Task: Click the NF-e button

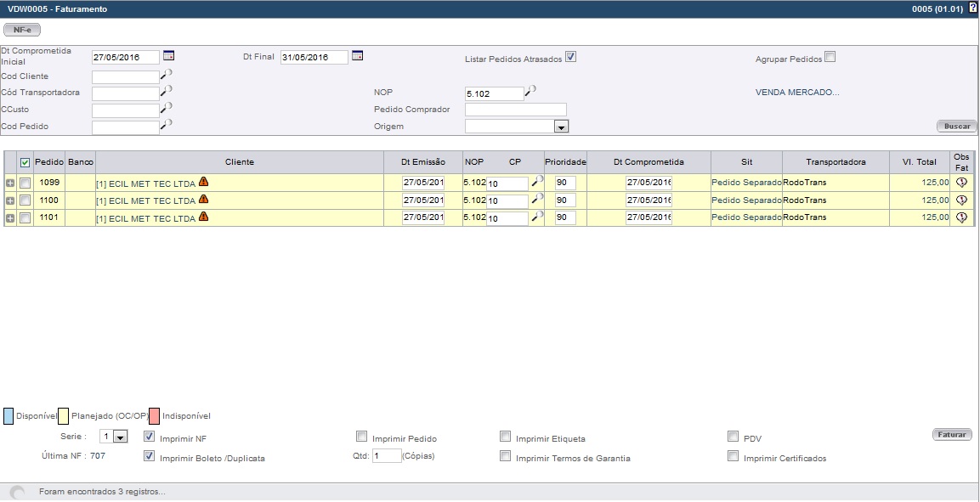Action: [21, 31]
